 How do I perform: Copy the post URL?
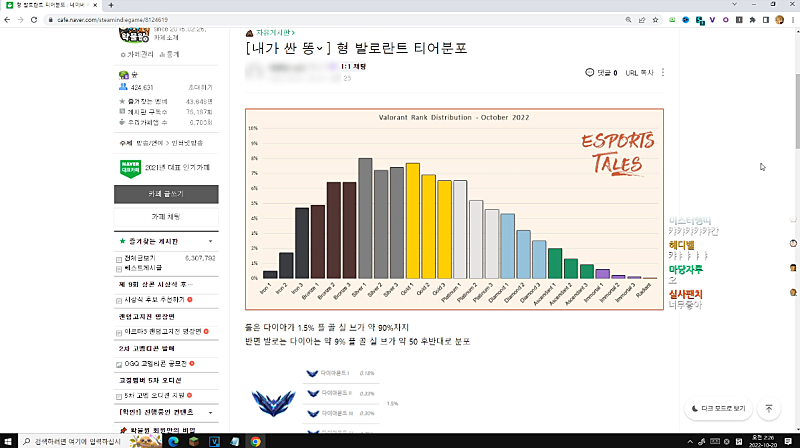click(639, 73)
